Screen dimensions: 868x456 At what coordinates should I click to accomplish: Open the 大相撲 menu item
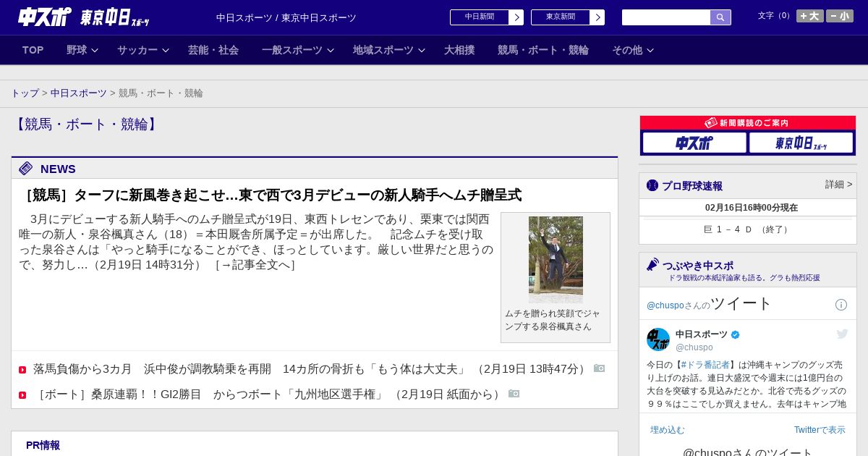click(x=459, y=50)
